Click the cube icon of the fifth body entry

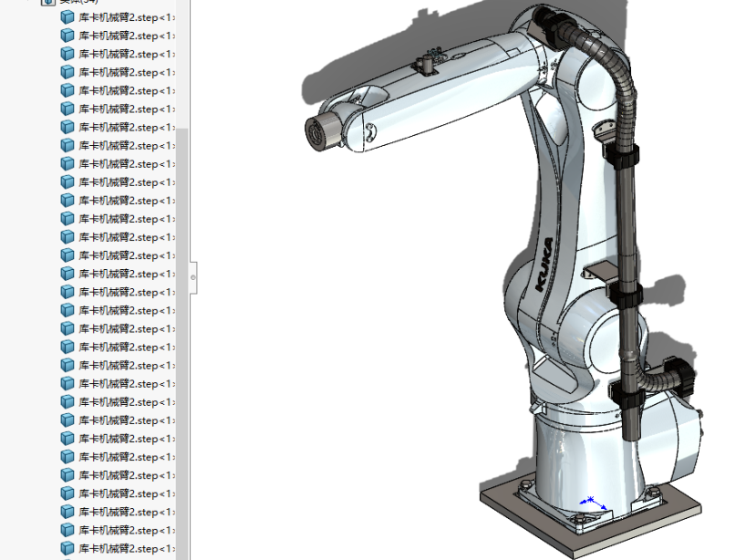[x=67, y=90]
